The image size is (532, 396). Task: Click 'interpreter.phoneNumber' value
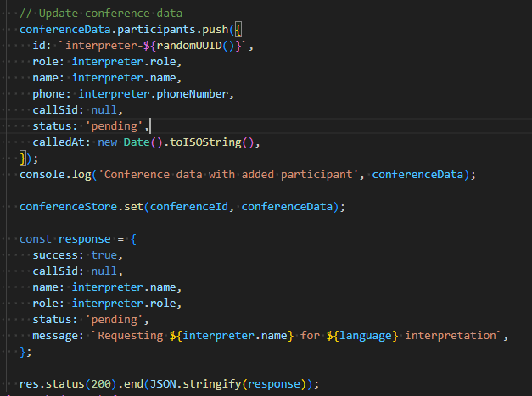[x=153, y=94]
